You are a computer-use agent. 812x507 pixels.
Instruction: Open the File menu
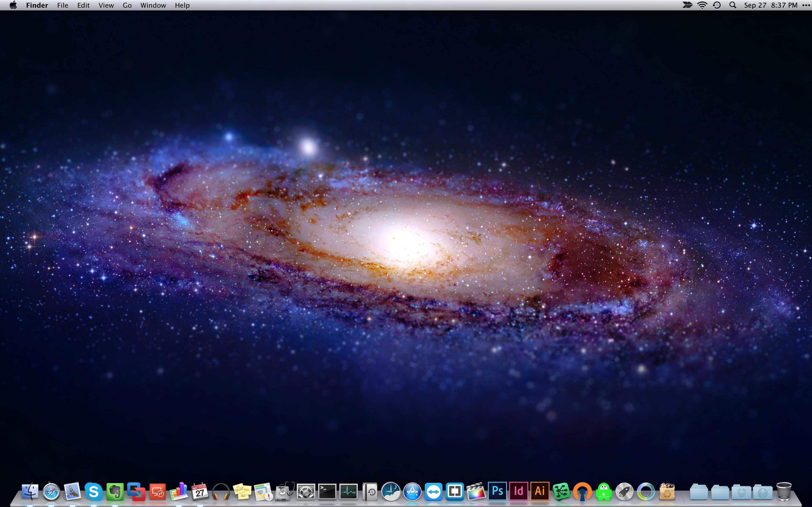tap(62, 5)
